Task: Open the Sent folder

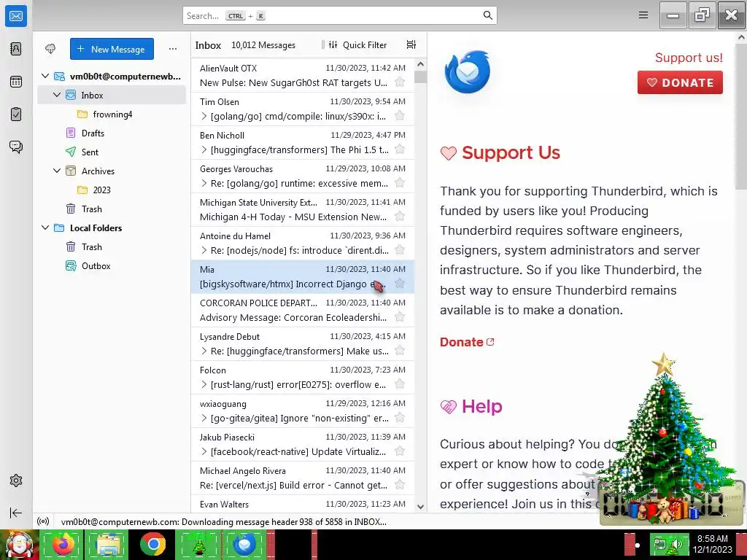Action: coord(112,152)
